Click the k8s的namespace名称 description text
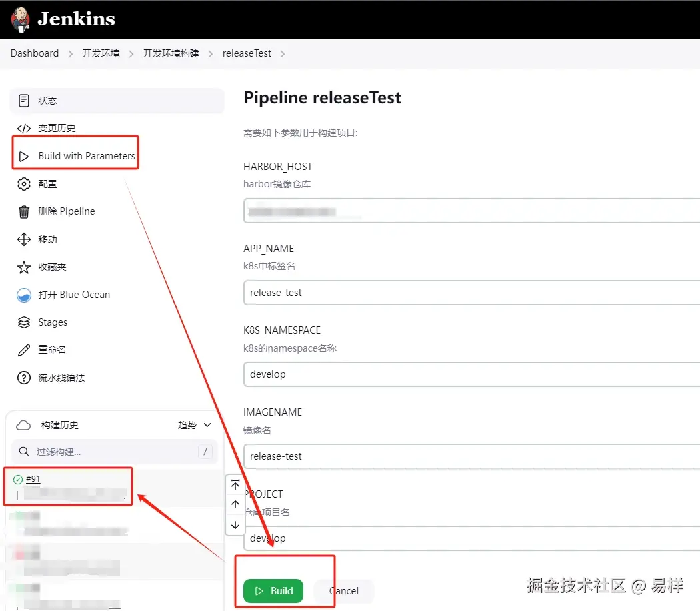The height and width of the screenshot is (611, 700). tap(290, 348)
